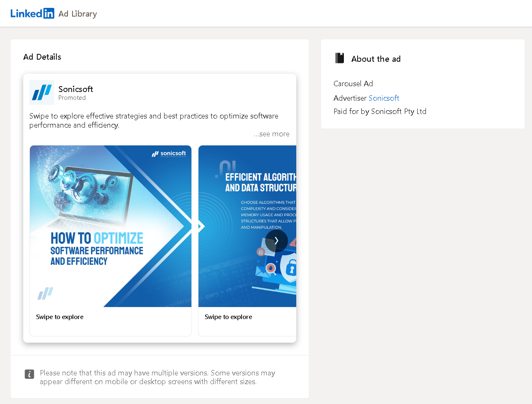Image resolution: width=532 pixels, height=404 pixels.
Task: Select the 'Ad Library' header label
Action: [x=77, y=14]
